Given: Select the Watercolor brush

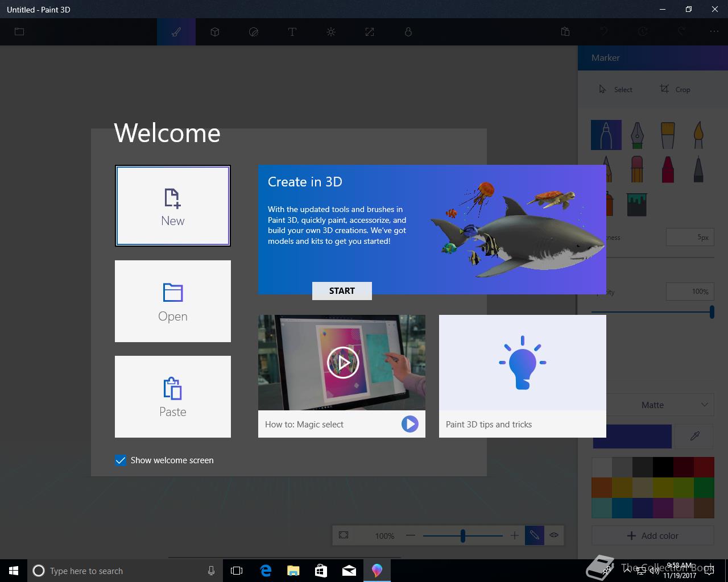Looking at the screenshot, I should (698, 135).
